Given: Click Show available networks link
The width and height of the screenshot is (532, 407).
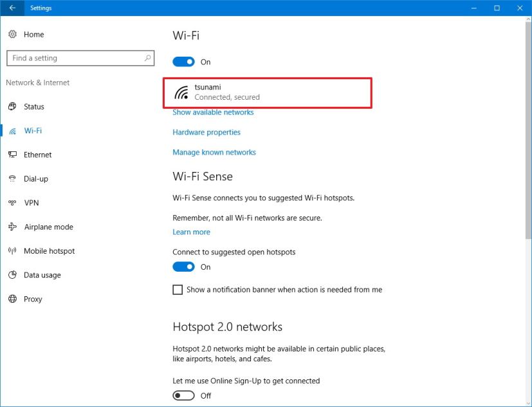Looking at the screenshot, I should [213, 112].
